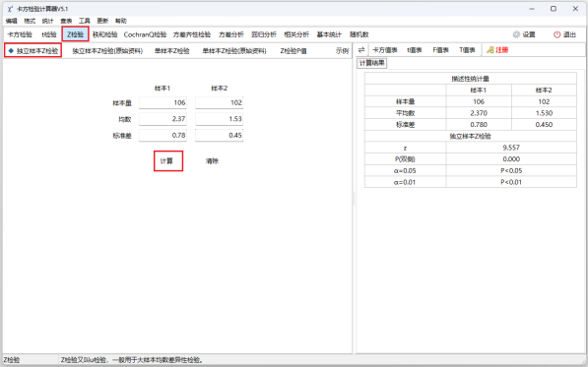
Task: Click the 样本1 column label in the input form
Action: (163, 89)
